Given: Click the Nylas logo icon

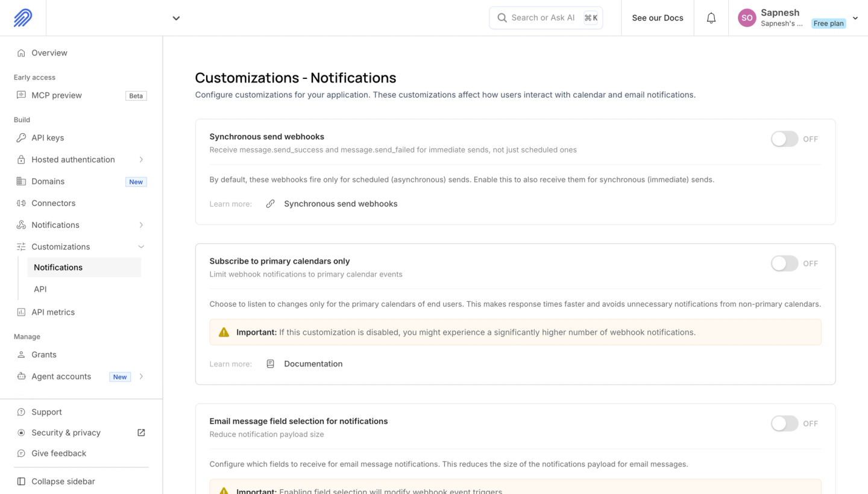Looking at the screenshot, I should tap(23, 18).
